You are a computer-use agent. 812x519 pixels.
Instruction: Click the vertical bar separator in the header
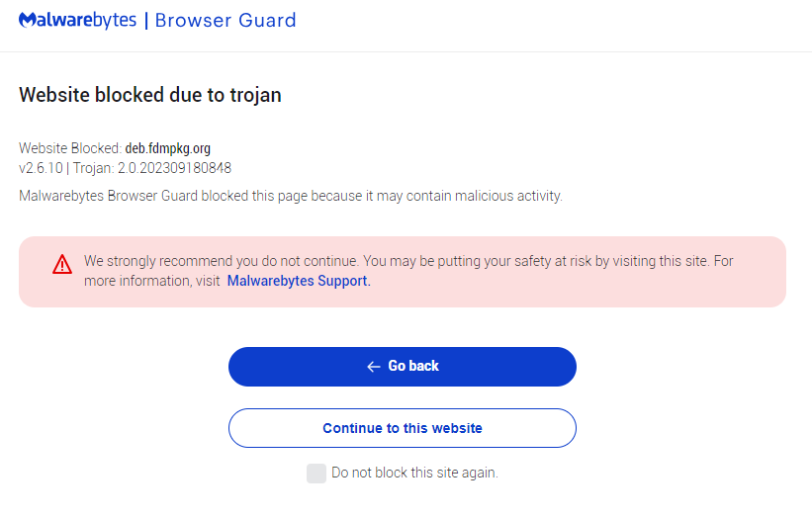point(146,20)
